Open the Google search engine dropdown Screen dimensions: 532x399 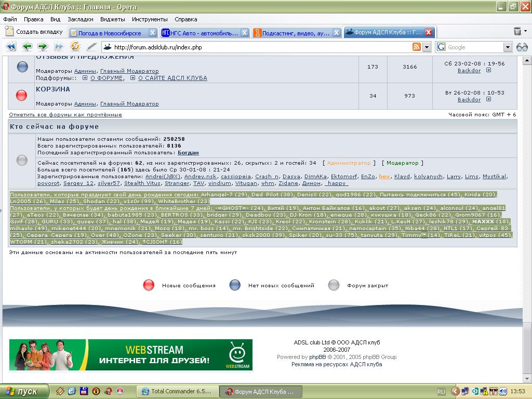click(x=508, y=47)
